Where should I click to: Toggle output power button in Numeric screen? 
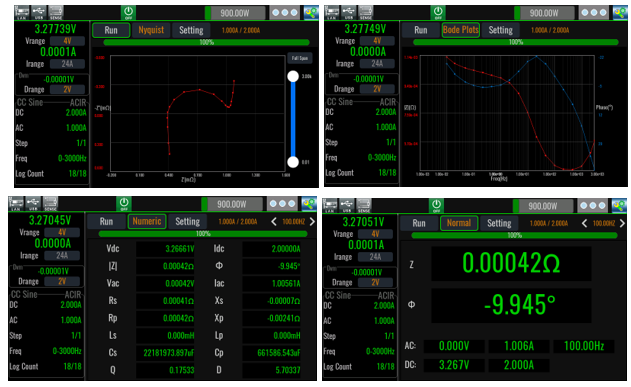point(124,204)
